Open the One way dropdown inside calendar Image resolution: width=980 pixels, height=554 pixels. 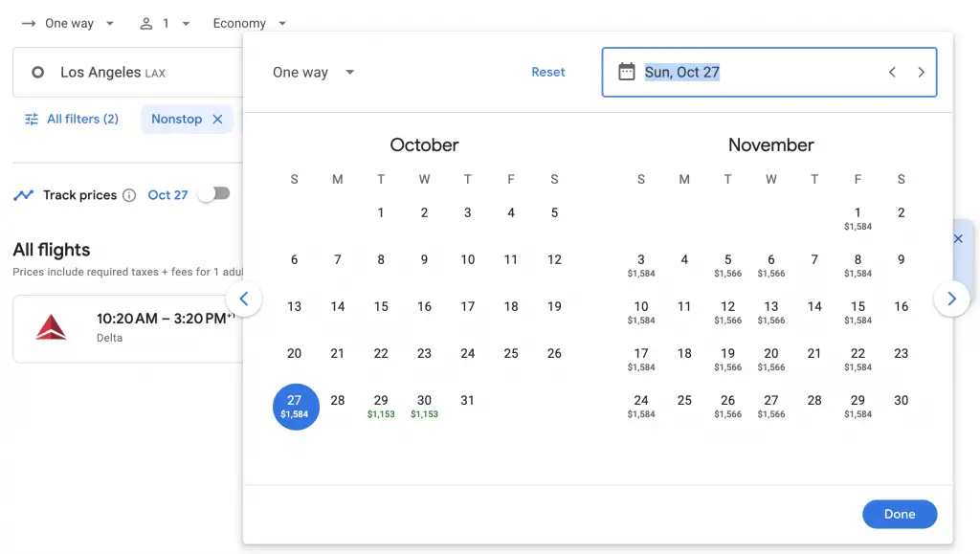(x=313, y=73)
